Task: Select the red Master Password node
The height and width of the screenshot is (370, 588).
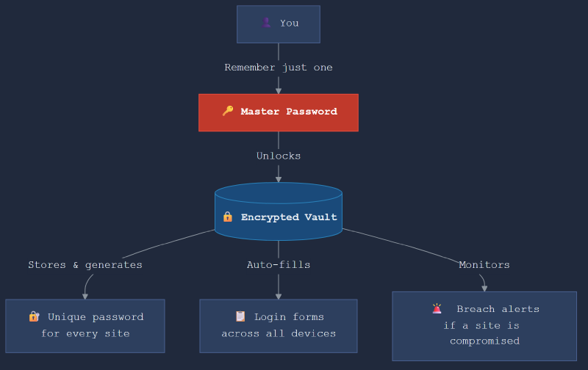Action: coord(279,112)
